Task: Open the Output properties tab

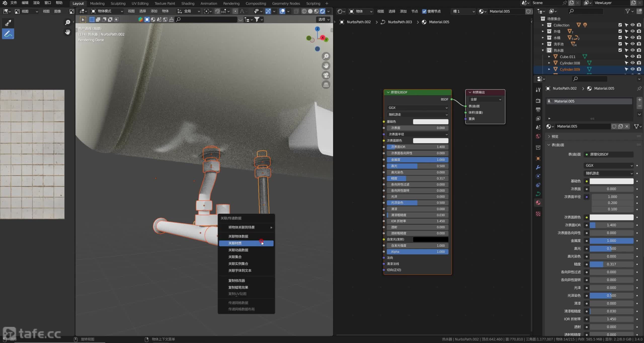Action: 538,110
